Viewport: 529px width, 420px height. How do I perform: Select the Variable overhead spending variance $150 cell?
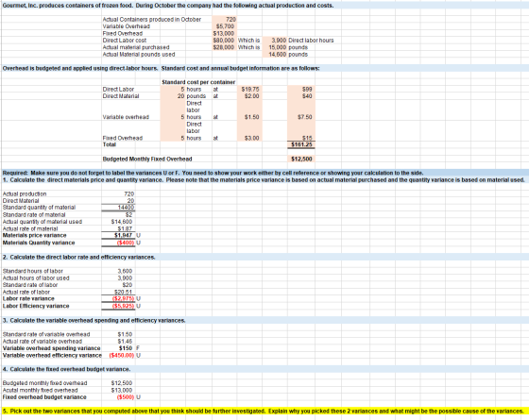[x=119, y=348]
